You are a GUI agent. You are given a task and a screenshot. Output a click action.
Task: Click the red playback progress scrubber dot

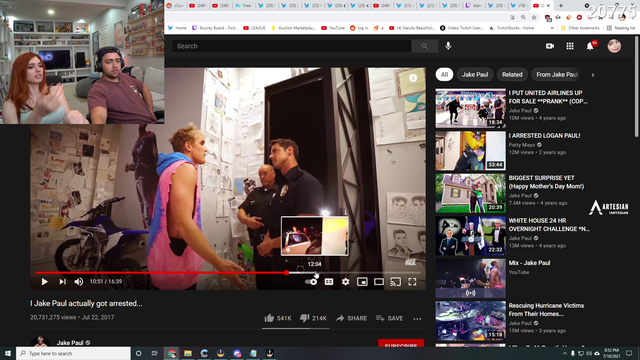[287, 272]
